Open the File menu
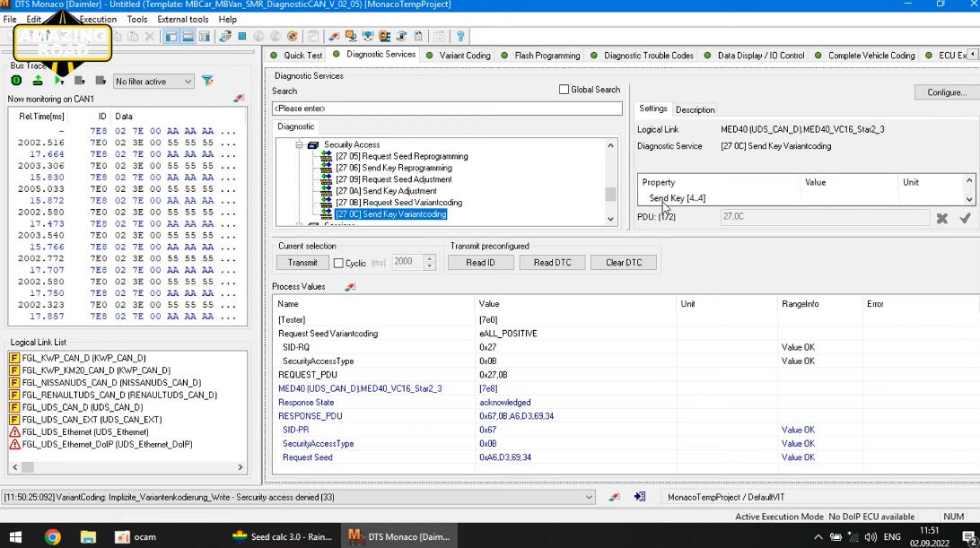Viewport: 980px width, 548px height. [9, 20]
